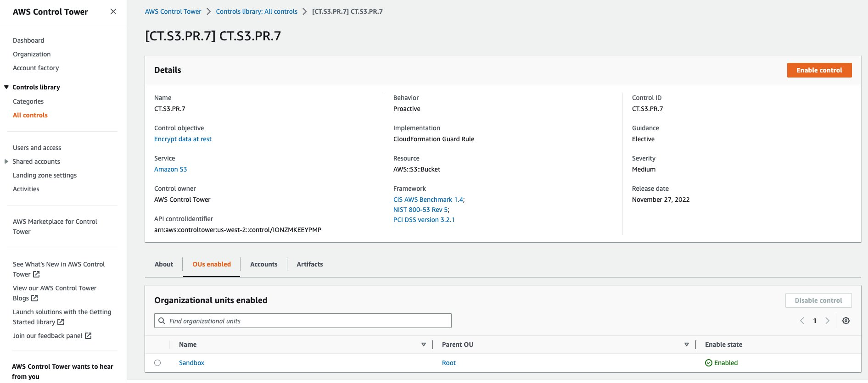The height and width of the screenshot is (383, 868).
Task: Click the Proactive behavior value
Action: point(407,109)
